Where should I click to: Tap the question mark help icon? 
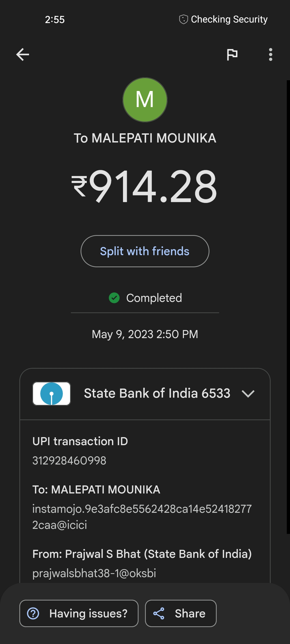click(33, 613)
